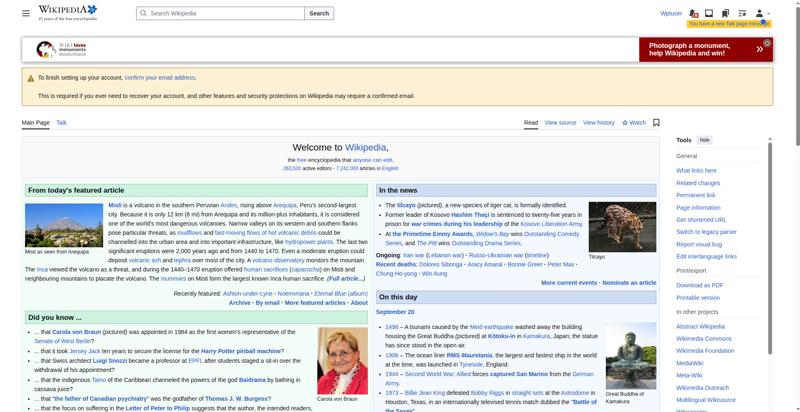Open the Jersey Jack link

[85, 351]
